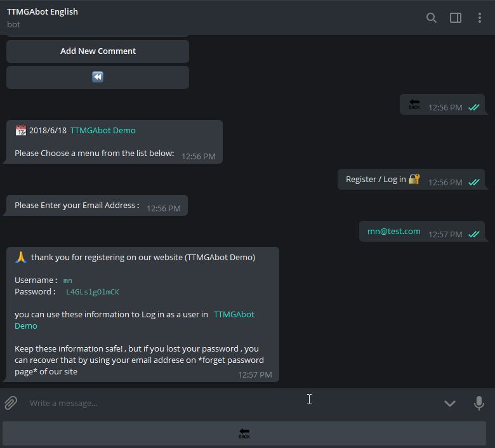Open TTMGAbot Demo link beside the date

[x=103, y=130]
